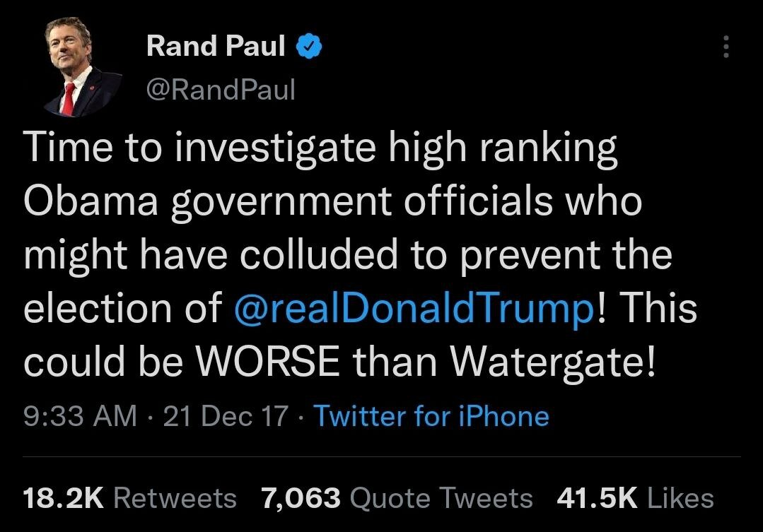The height and width of the screenshot is (532, 763).
Task: Click the 7,063 quote count
Action: (x=301, y=498)
